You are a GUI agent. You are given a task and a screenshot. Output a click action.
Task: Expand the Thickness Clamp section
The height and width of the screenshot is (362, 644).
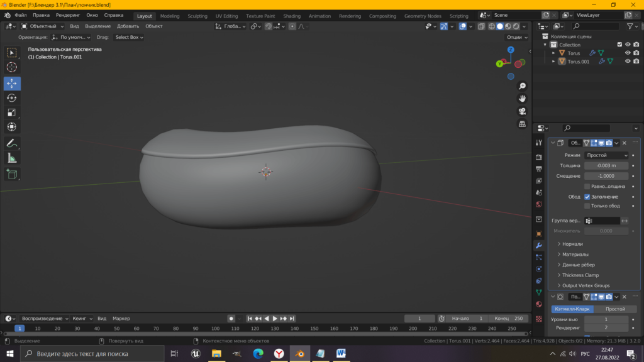580,275
